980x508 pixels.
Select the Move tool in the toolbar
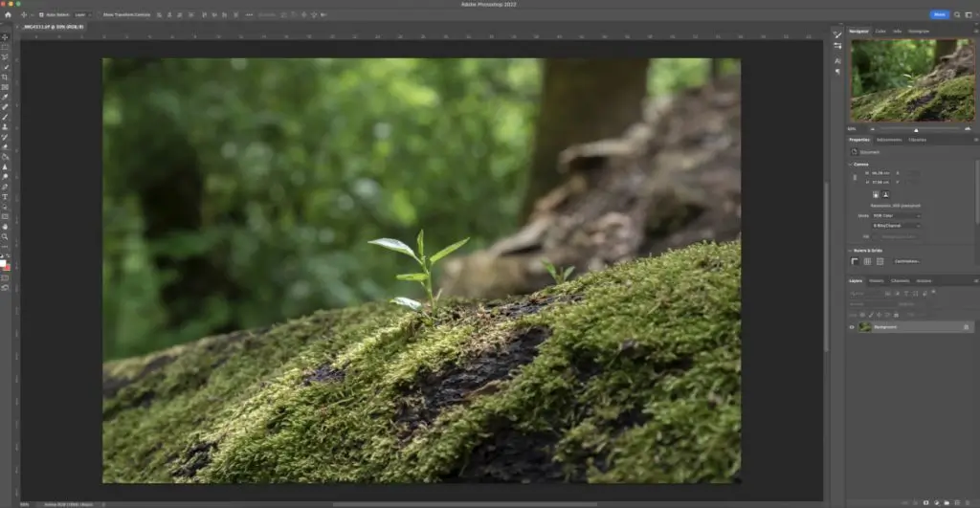[x=5, y=37]
